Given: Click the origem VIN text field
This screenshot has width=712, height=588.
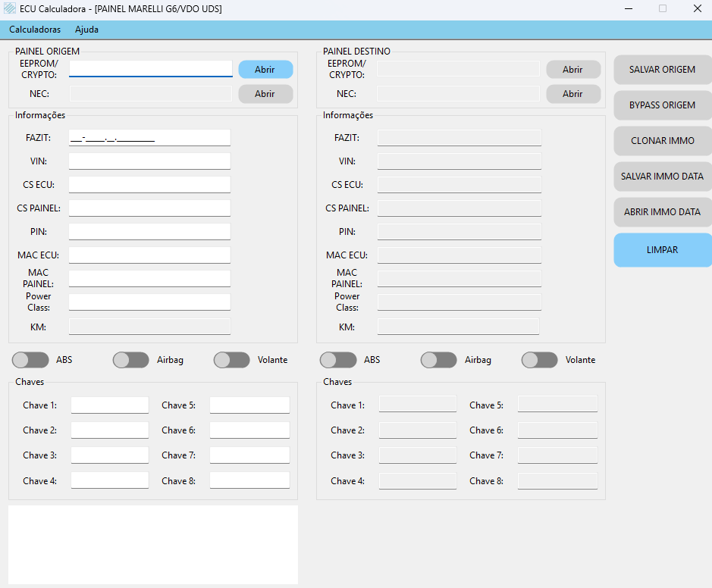Looking at the screenshot, I should pos(149,161).
